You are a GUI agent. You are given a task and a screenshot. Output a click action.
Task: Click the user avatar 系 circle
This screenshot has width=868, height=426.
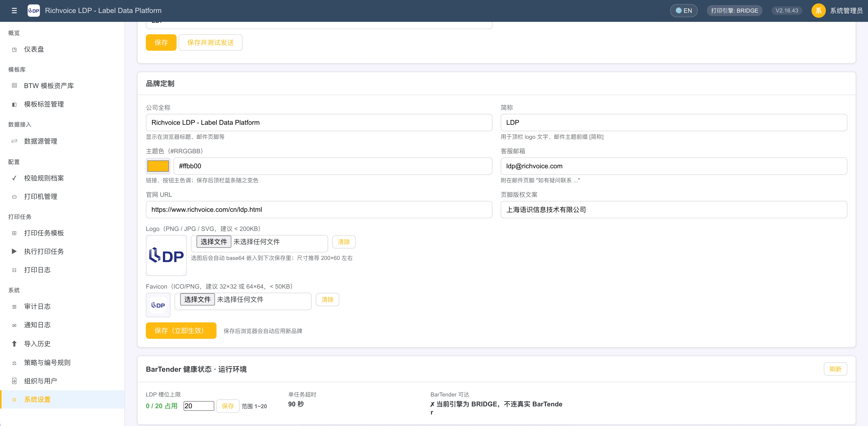coord(819,11)
